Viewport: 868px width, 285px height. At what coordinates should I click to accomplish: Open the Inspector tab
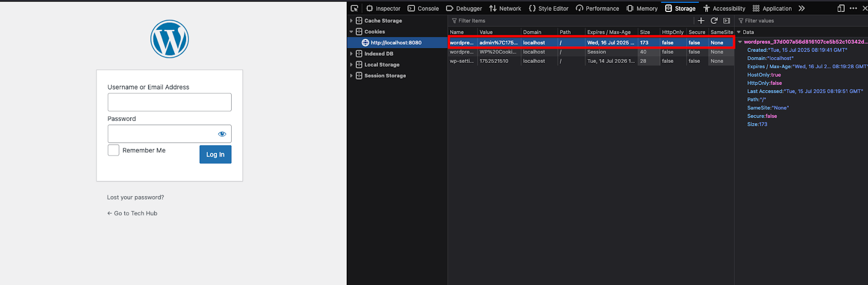pyautogui.click(x=383, y=8)
